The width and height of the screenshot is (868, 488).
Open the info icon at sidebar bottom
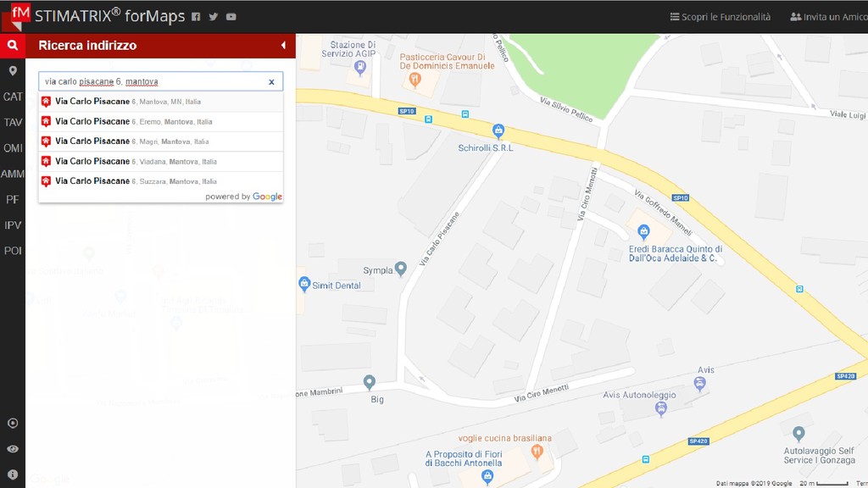[13, 474]
